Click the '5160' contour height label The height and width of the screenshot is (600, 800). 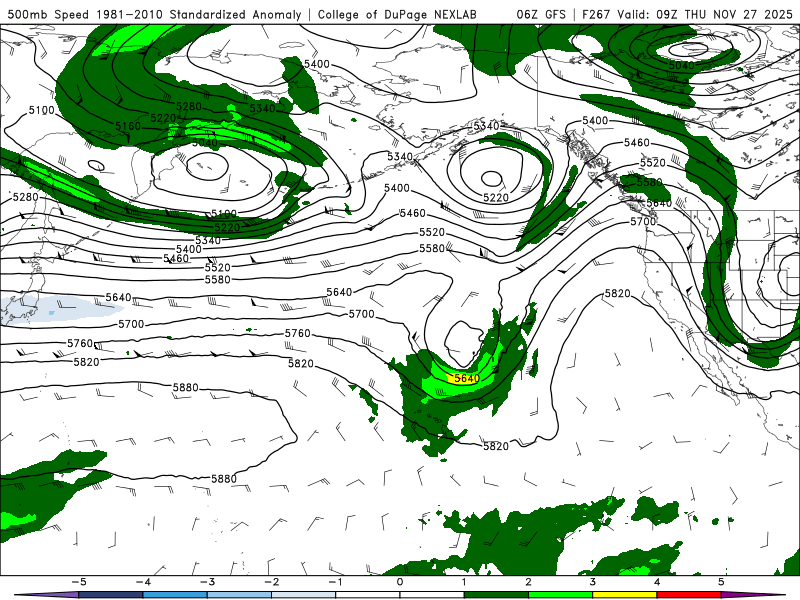click(x=128, y=126)
